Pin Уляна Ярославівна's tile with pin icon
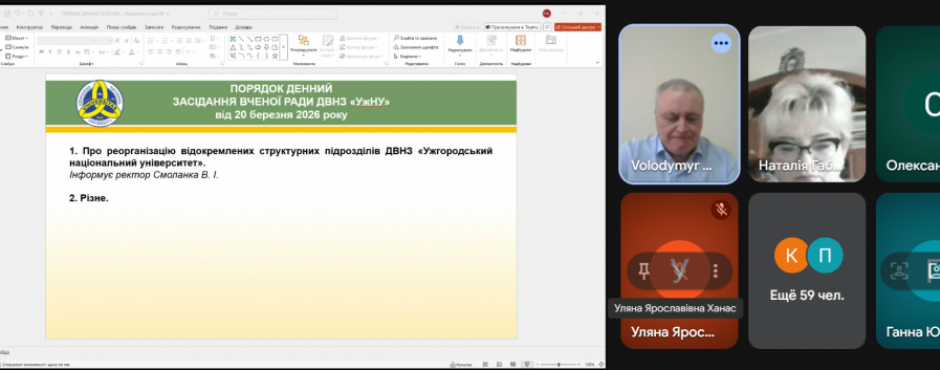 click(644, 271)
